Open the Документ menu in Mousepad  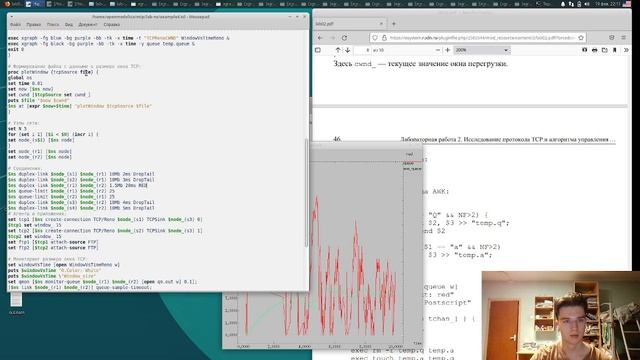coord(88,24)
